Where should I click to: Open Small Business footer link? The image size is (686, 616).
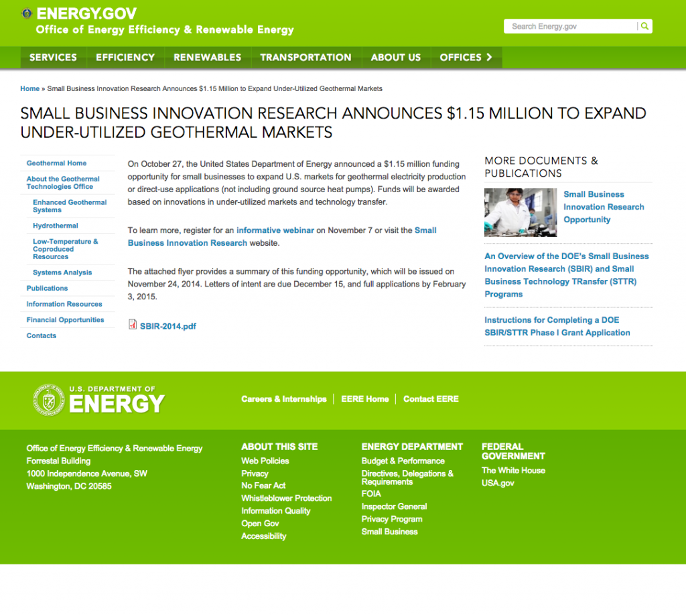point(389,532)
